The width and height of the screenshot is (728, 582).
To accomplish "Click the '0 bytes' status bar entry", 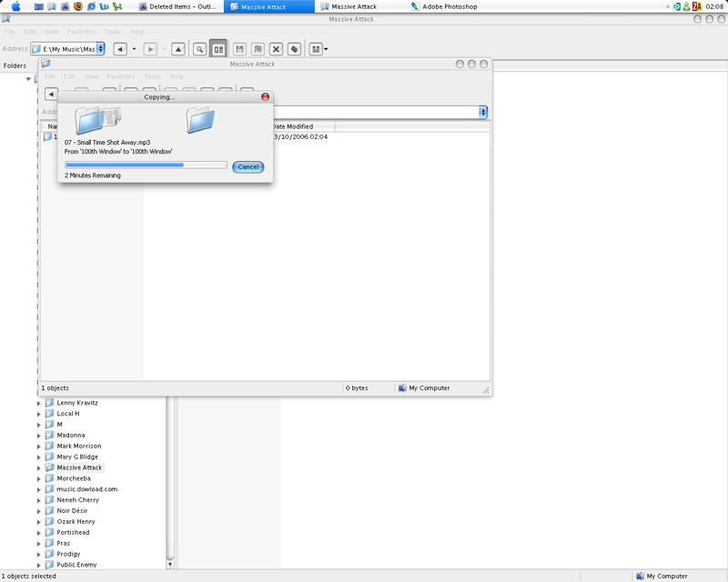I will [x=357, y=388].
